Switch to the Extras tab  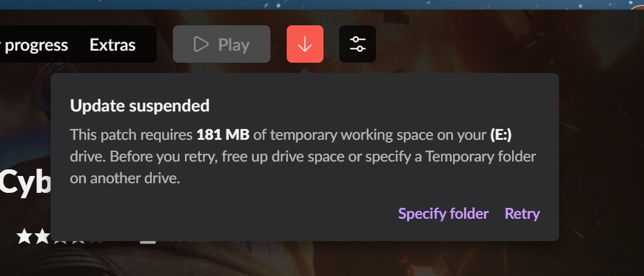pos(113,45)
